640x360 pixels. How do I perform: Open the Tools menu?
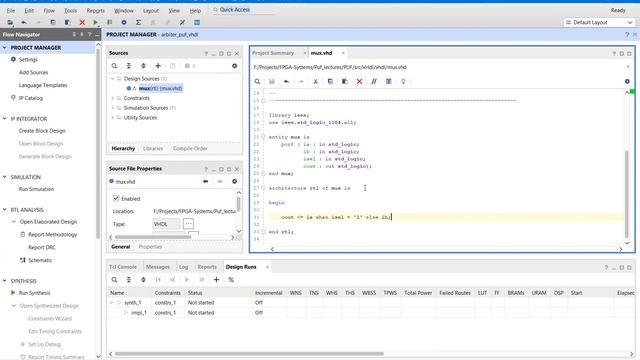pos(70,10)
